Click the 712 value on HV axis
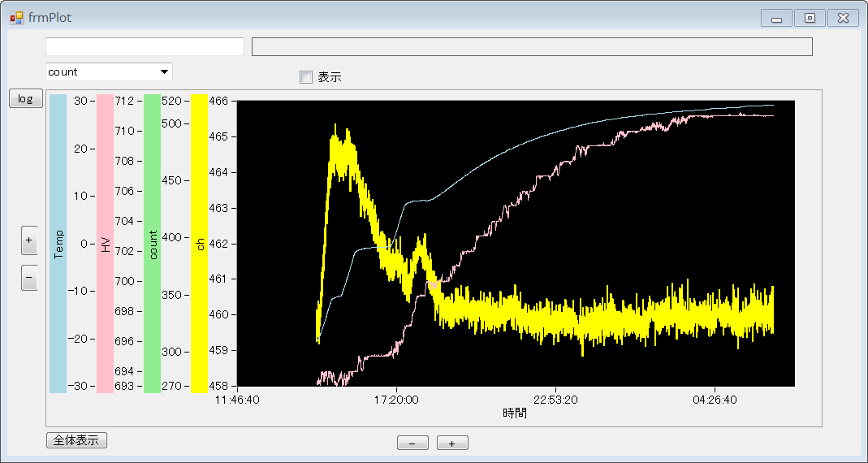The image size is (868, 463). 124,101
